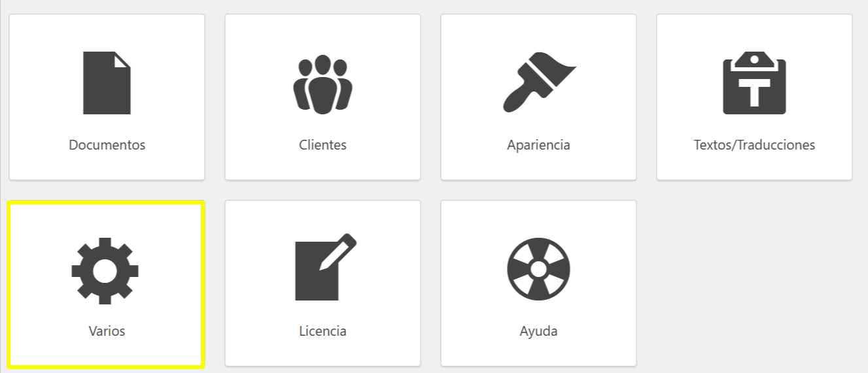Open the Ayuda tile card

click(538, 284)
